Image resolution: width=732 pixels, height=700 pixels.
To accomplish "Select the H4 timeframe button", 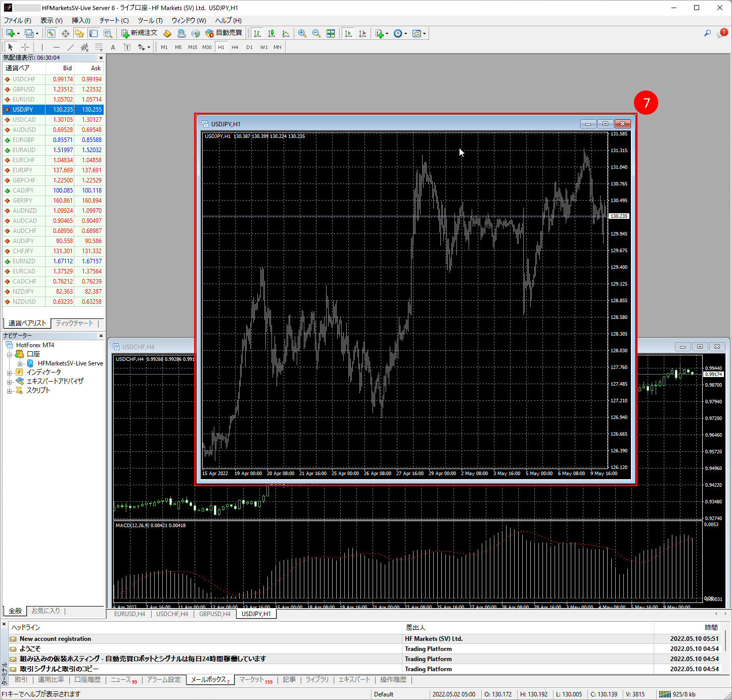I will click(x=235, y=47).
